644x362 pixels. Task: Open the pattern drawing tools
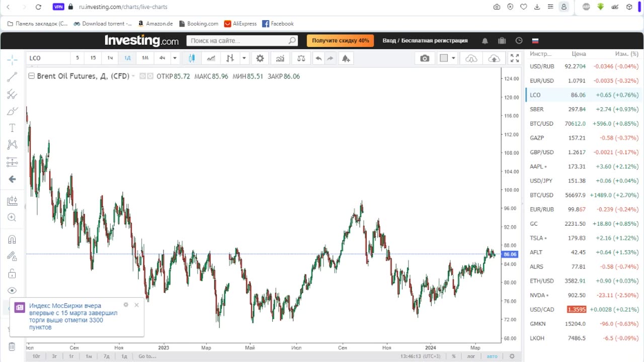coord(12,145)
